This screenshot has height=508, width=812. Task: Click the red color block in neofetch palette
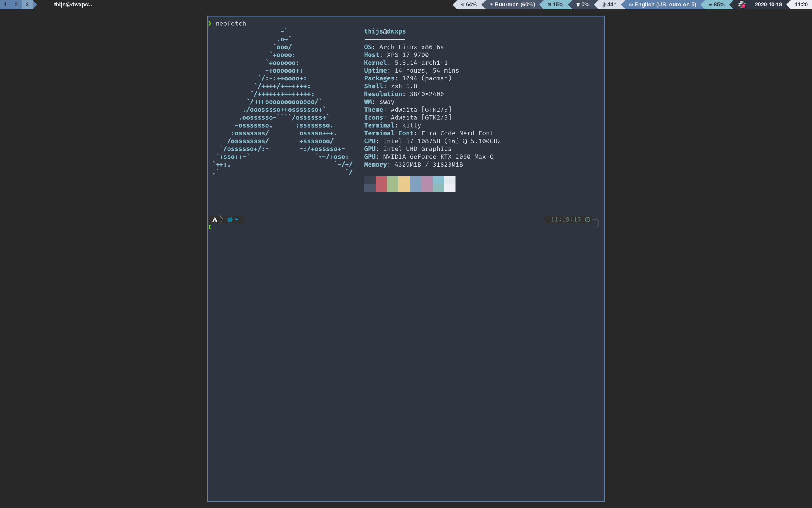381,184
